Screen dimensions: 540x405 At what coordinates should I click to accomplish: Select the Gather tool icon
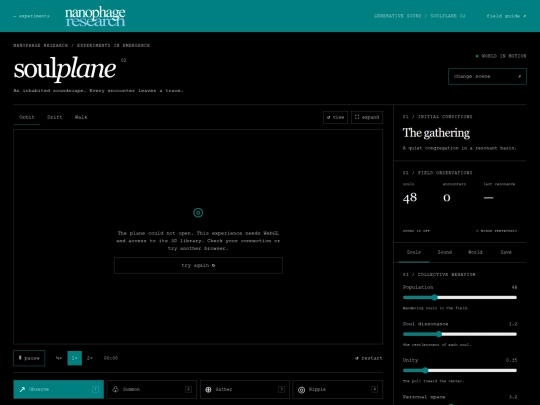pos(208,390)
